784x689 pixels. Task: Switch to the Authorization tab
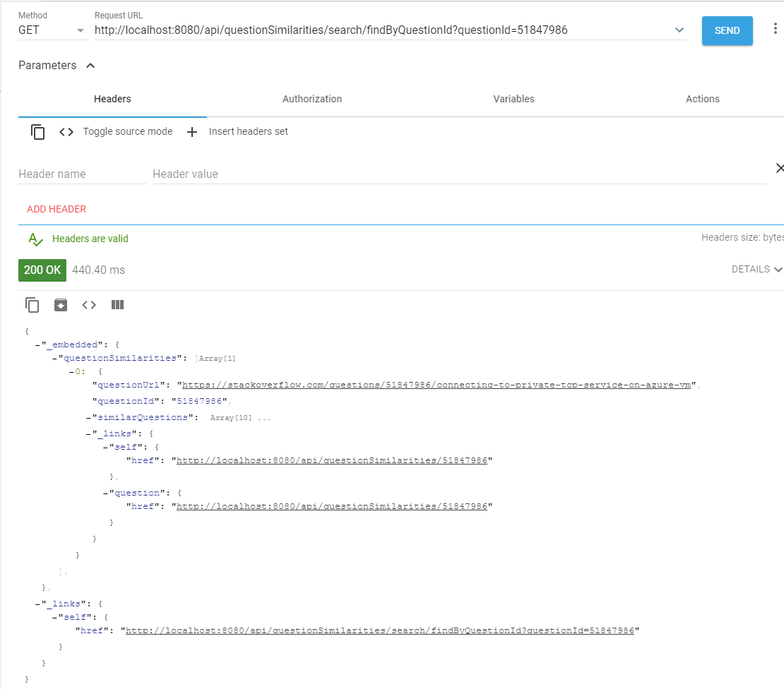(312, 99)
